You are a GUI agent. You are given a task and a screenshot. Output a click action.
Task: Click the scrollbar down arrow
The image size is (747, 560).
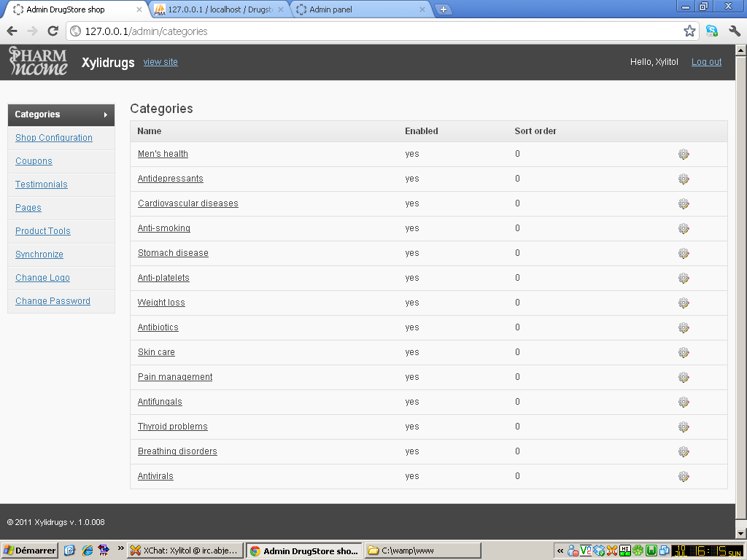click(x=741, y=533)
